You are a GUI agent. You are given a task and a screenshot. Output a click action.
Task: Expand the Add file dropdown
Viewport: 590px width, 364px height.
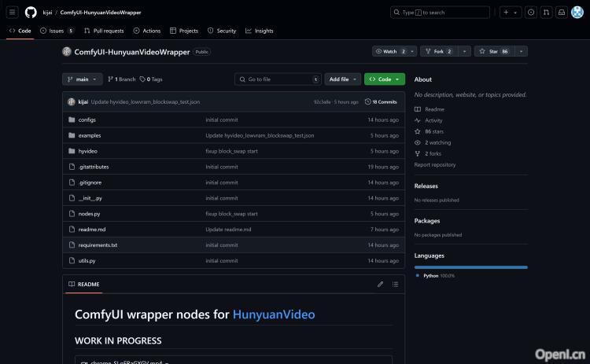pyautogui.click(x=343, y=79)
